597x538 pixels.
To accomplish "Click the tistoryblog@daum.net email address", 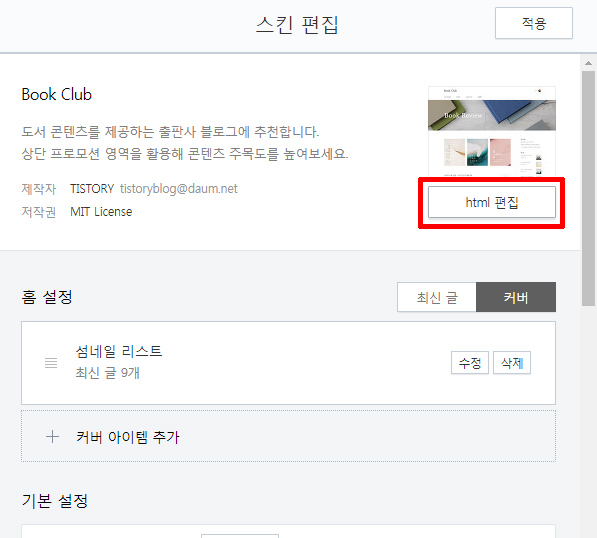I will (179, 189).
